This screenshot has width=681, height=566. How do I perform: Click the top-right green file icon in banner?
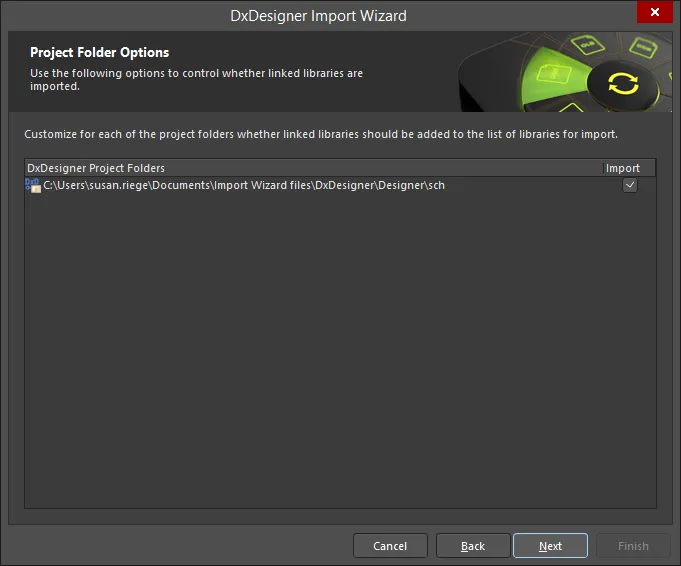(x=644, y=48)
